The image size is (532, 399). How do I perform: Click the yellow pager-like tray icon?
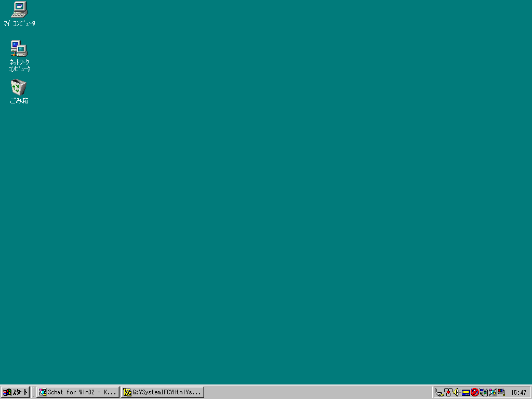click(x=466, y=393)
